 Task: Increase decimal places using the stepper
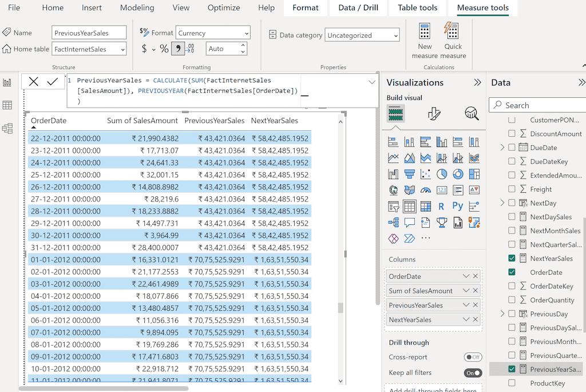click(243, 46)
